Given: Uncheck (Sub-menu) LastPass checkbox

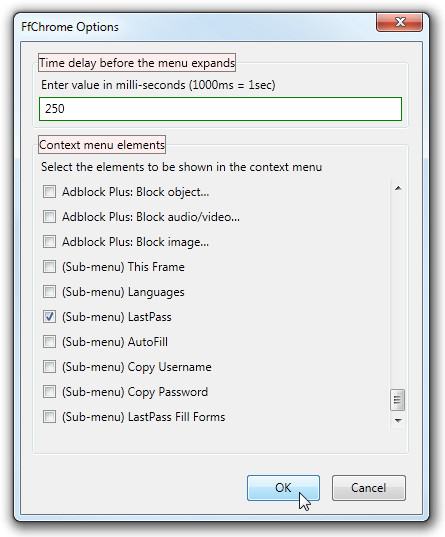Looking at the screenshot, I should (49, 316).
